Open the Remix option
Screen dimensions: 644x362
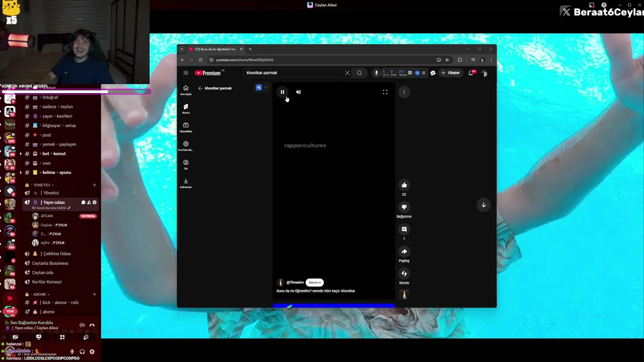coord(404,274)
